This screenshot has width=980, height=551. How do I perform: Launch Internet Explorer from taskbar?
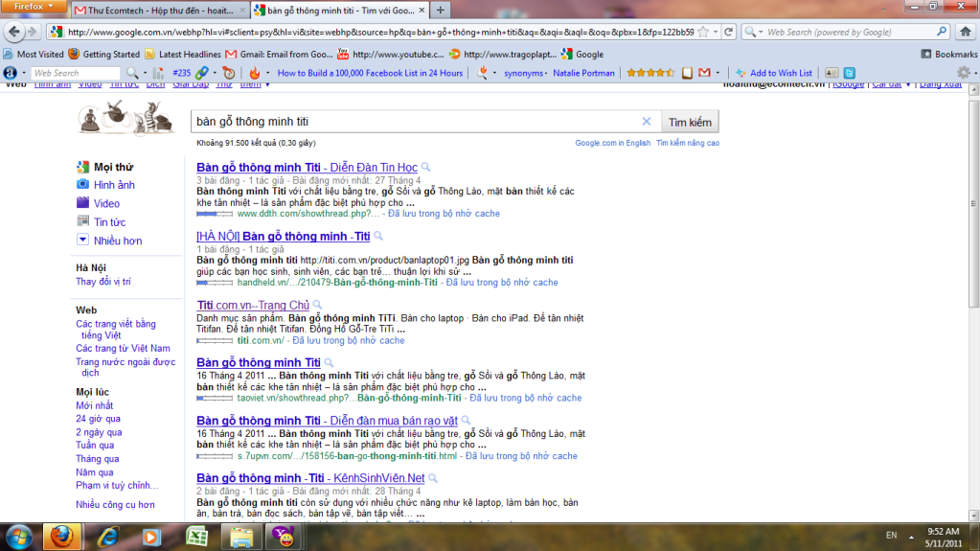click(x=109, y=538)
